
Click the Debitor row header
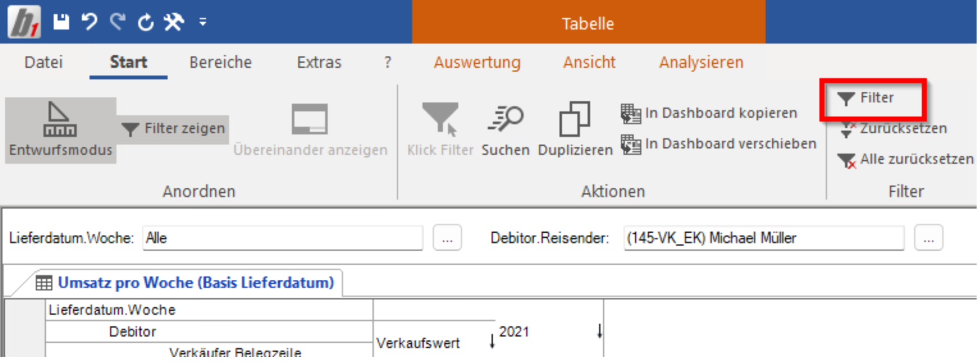click(x=132, y=332)
